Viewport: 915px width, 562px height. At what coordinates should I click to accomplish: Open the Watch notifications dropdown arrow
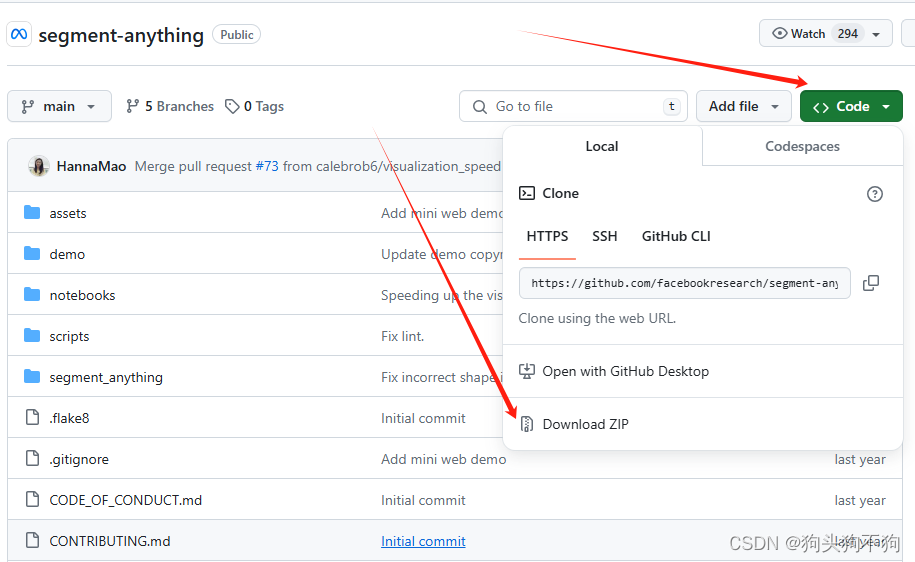[876, 34]
